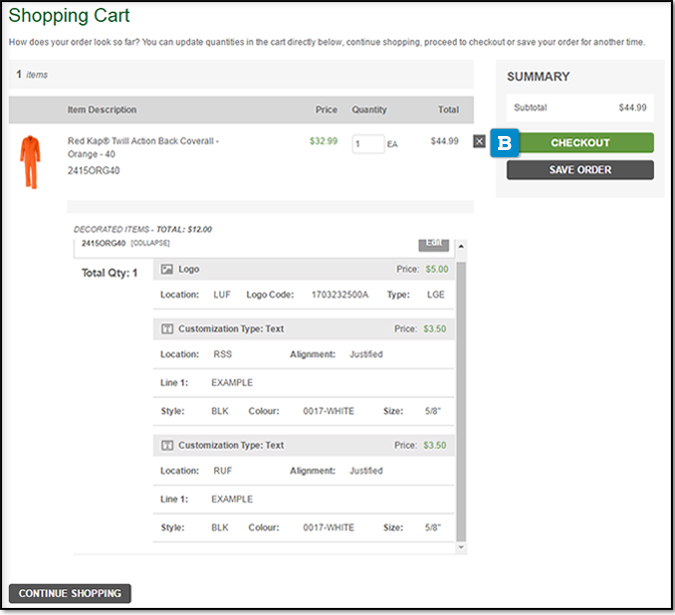Click scrollbar down arrow in decorated items

[x=461, y=547]
